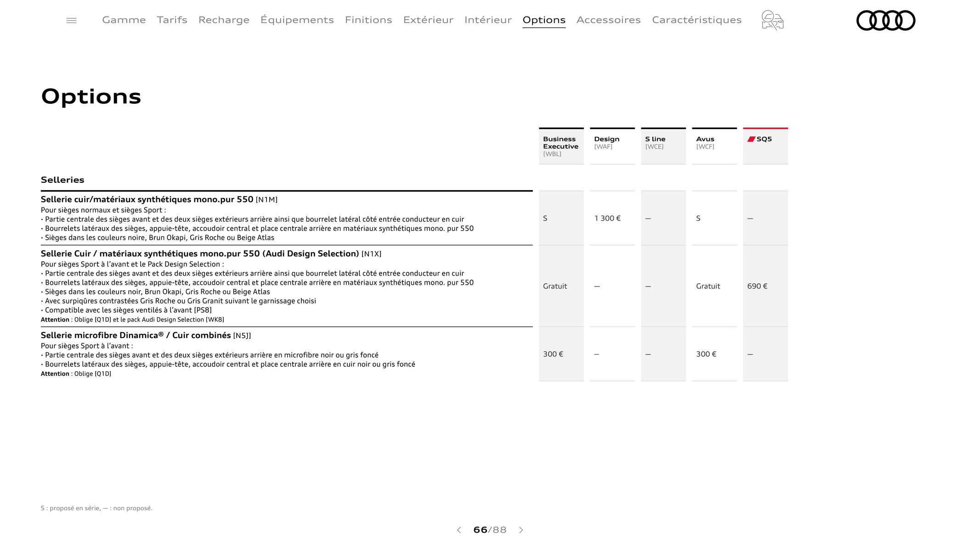Click the red SQ5 rhombus logo
Screen dimensions: 980x551
(751, 139)
